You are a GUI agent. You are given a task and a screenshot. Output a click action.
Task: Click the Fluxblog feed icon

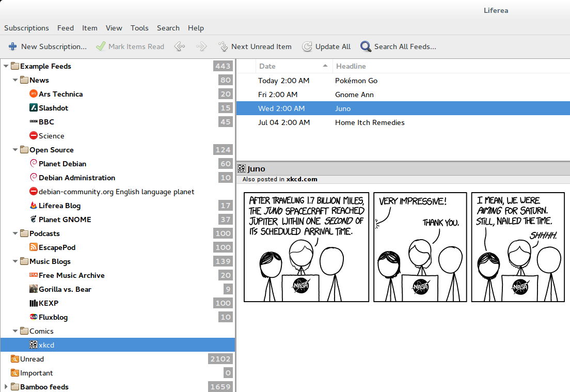tap(34, 317)
